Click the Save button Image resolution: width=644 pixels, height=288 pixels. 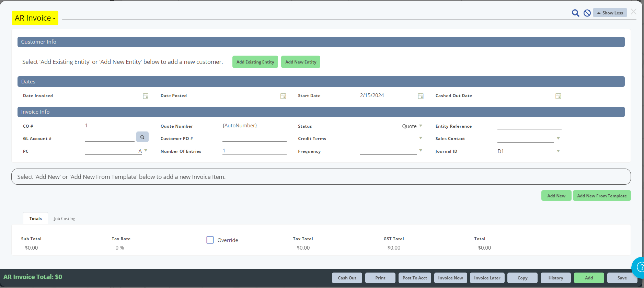tap(622, 278)
